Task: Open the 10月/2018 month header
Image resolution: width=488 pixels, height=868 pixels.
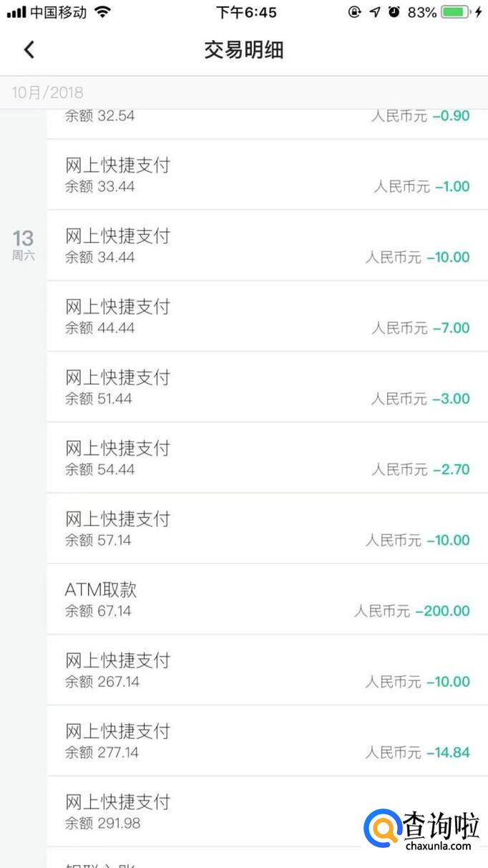Action: click(x=47, y=92)
